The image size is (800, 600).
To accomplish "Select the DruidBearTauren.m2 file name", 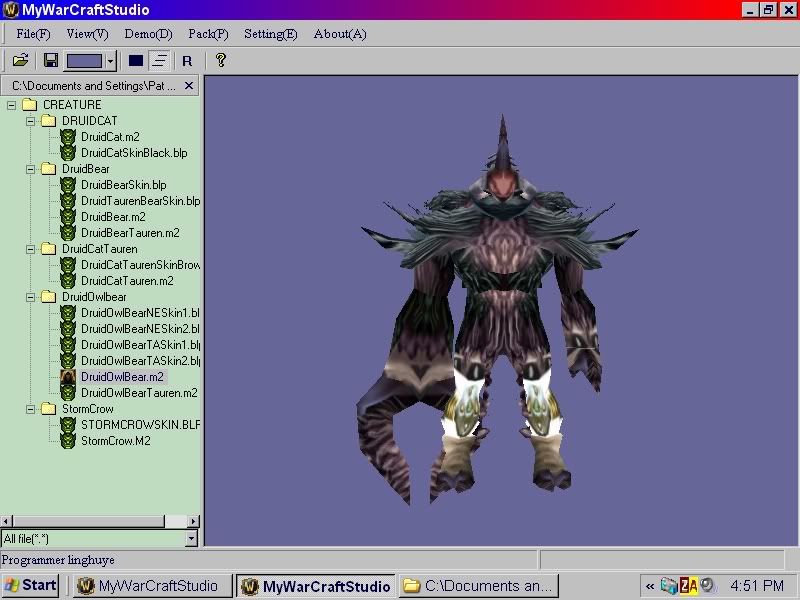I will (130, 233).
